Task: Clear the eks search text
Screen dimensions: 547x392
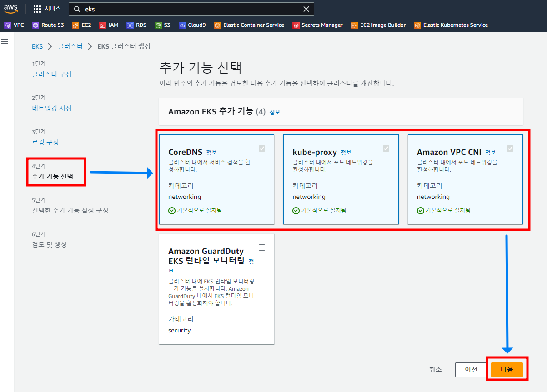Action: tap(306, 9)
